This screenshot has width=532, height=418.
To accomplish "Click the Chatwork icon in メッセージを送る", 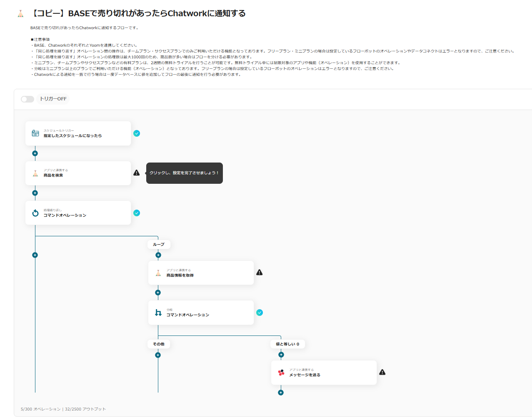I will point(281,373).
